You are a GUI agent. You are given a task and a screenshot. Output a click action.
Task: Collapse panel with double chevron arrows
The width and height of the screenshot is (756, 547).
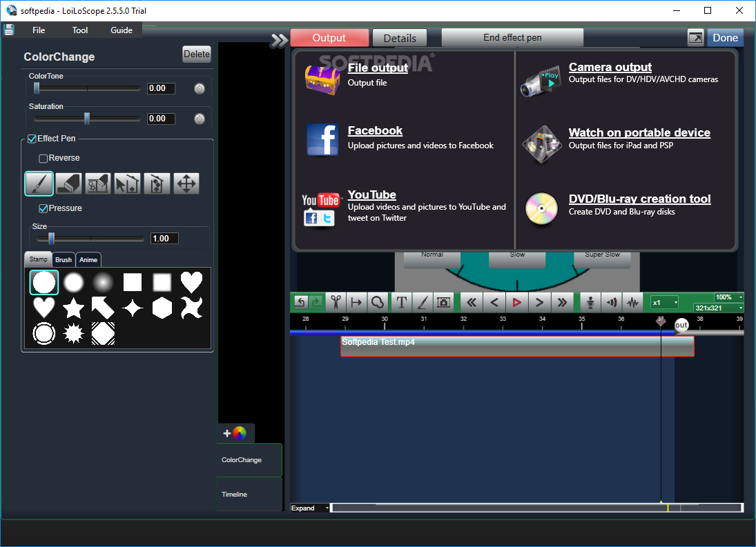click(x=279, y=41)
